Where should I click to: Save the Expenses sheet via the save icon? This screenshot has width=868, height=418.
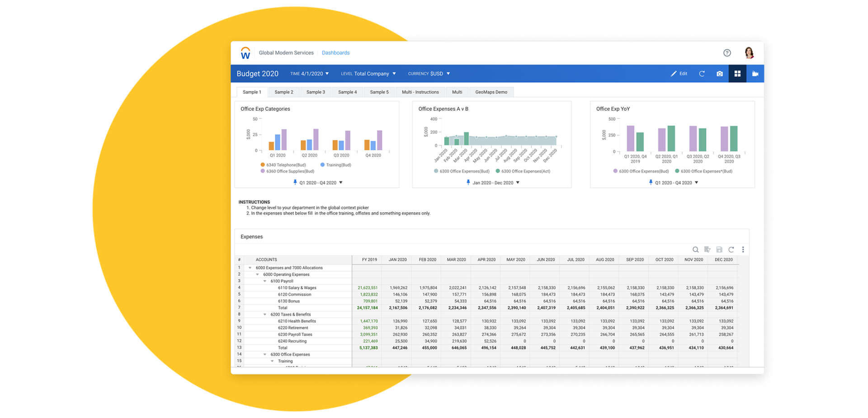click(719, 249)
